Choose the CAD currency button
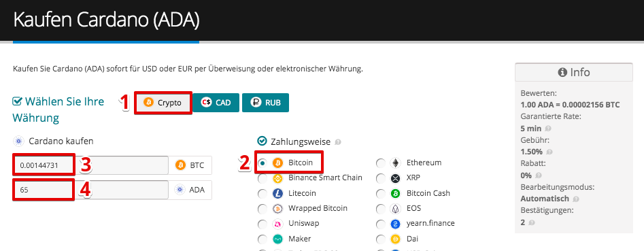Screen dimensions: 644x251 pos(216,103)
